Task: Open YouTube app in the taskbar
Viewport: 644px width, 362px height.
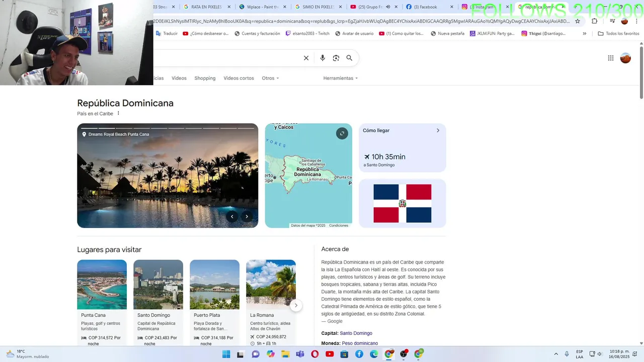Action: click(330, 354)
